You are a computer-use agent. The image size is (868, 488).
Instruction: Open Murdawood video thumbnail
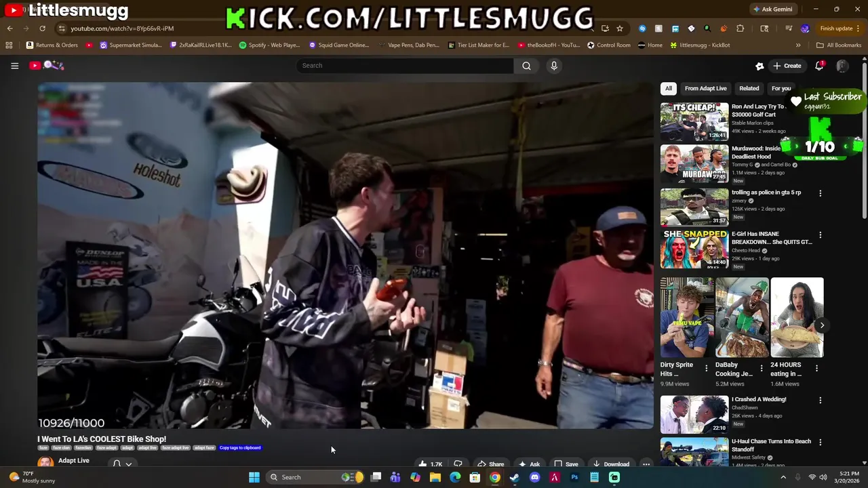pos(694,163)
